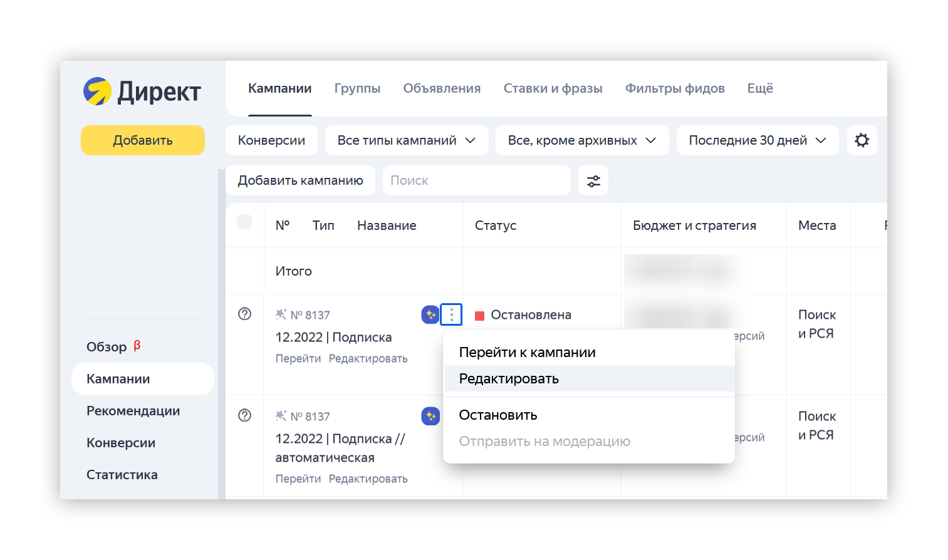The height and width of the screenshot is (560, 948).
Task: Switch to Группы tab
Action: coord(357,88)
